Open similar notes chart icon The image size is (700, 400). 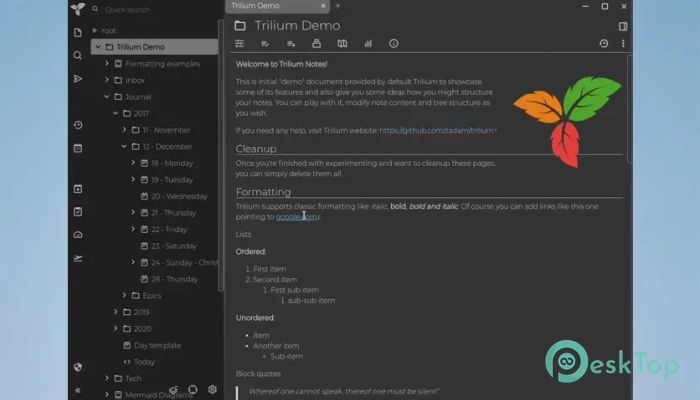(368, 43)
